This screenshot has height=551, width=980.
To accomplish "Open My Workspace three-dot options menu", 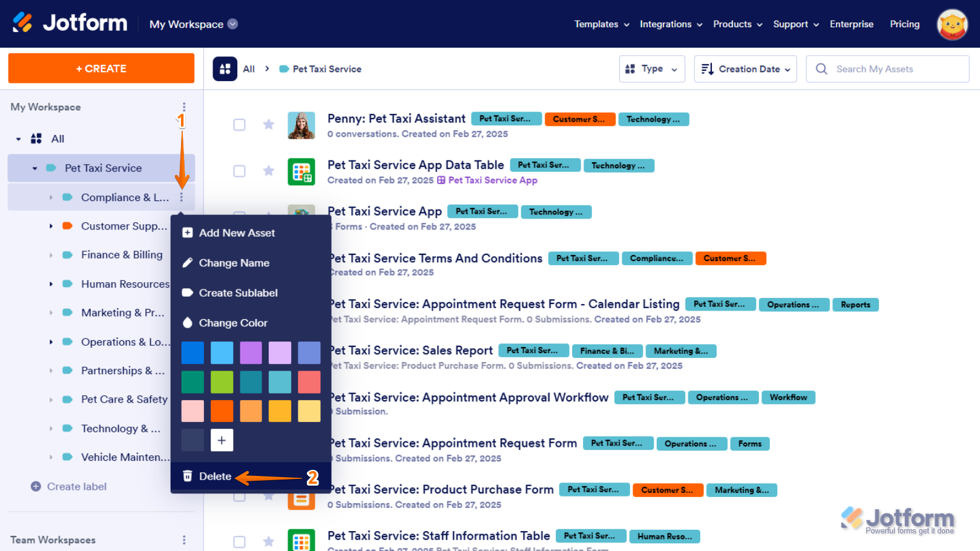I will (x=184, y=107).
